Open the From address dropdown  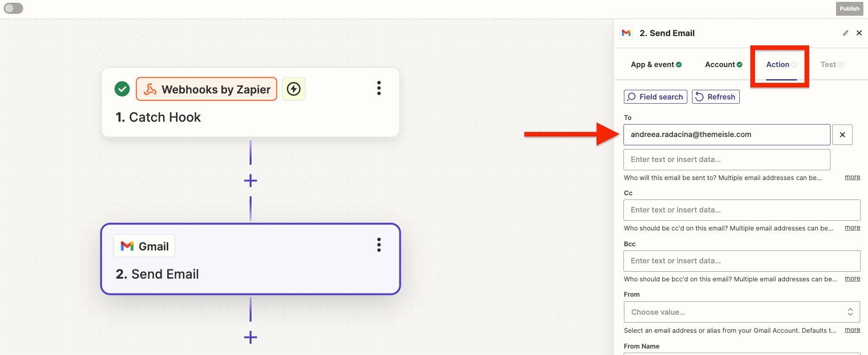pos(742,312)
